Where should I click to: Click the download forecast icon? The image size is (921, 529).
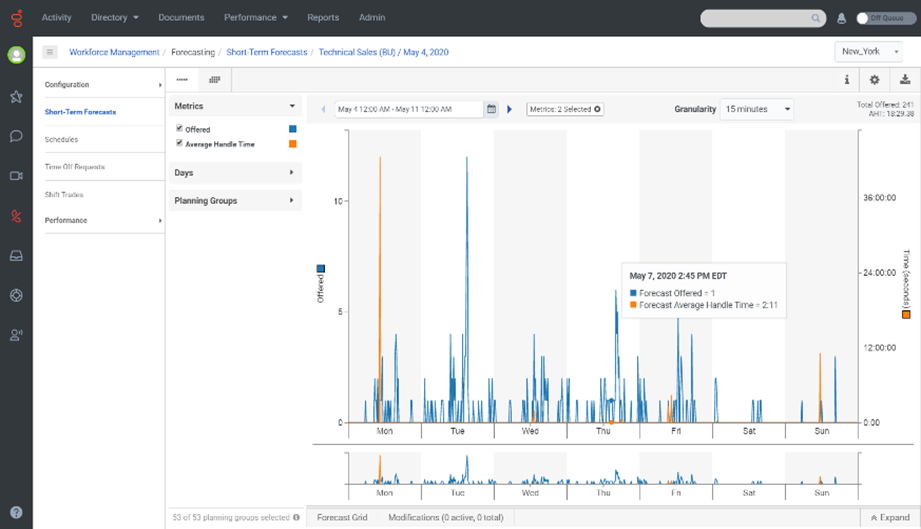coord(905,80)
